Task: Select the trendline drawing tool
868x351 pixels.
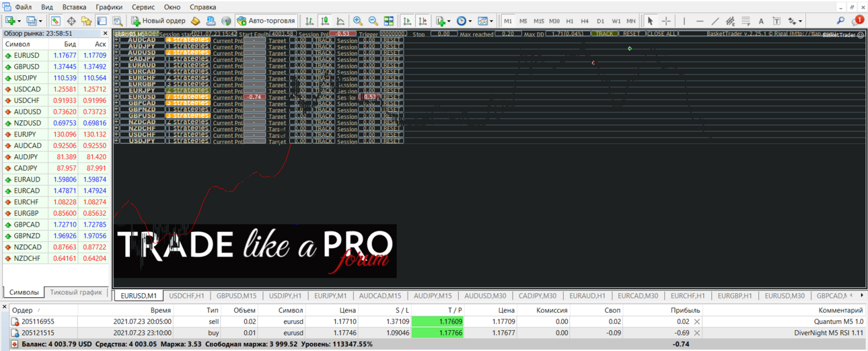Action: pos(715,21)
